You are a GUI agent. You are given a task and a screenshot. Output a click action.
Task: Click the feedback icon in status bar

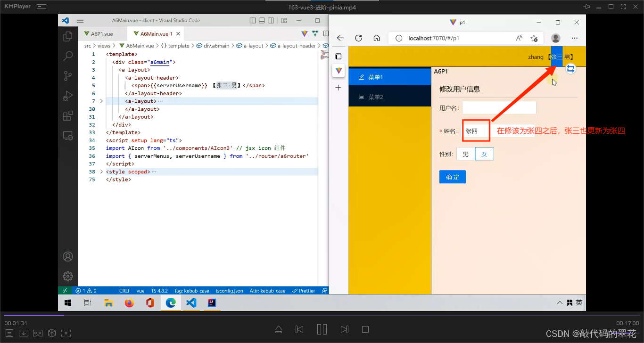tap(324, 291)
